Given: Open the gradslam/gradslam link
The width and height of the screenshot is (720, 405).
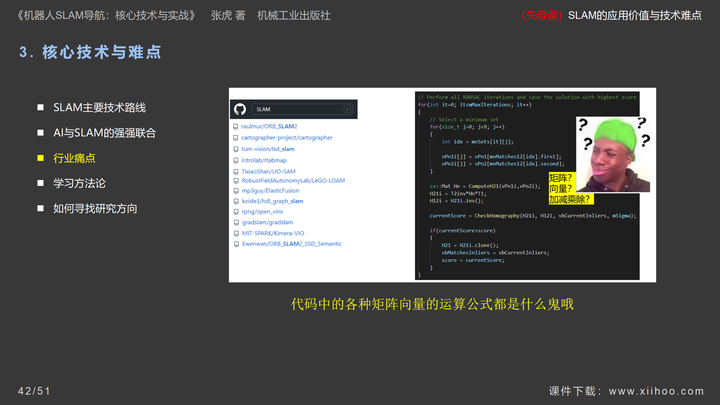Looking at the screenshot, I should pyautogui.click(x=268, y=223).
